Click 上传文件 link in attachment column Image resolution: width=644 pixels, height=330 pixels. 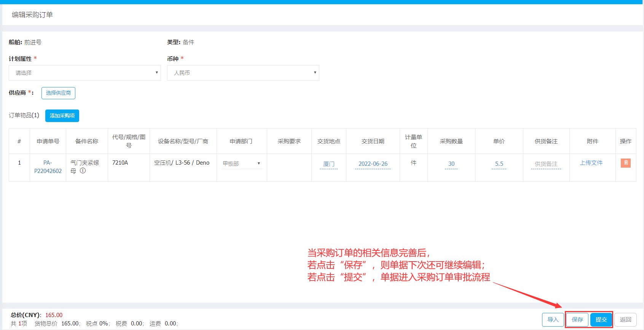click(591, 163)
